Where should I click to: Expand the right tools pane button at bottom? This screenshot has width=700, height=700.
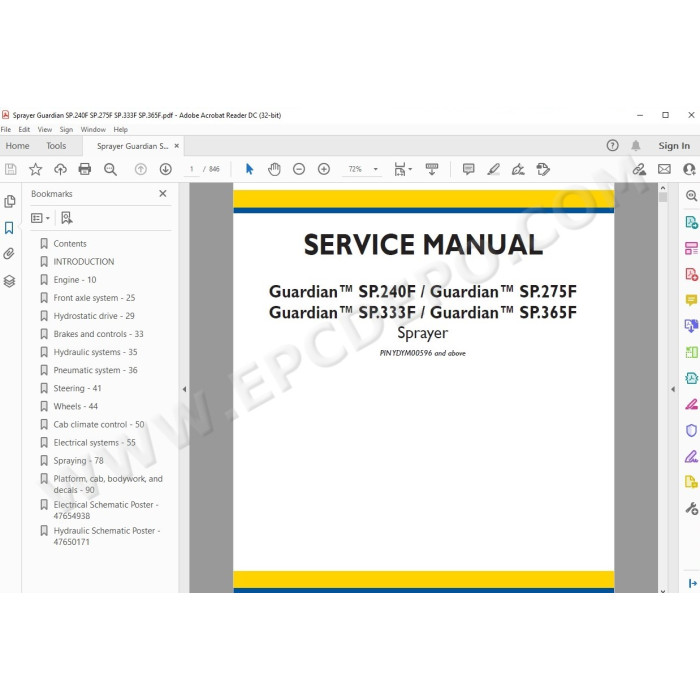coord(692,583)
